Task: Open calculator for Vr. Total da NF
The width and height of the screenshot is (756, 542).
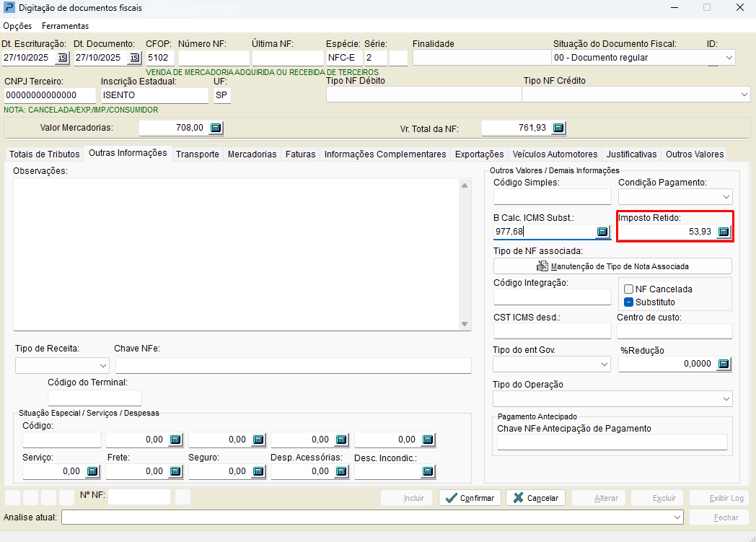Action: point(558,128)
